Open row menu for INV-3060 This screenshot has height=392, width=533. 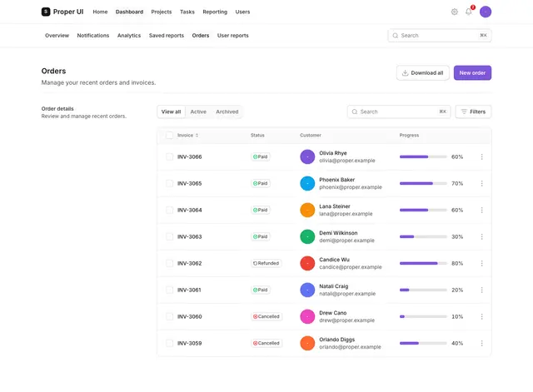[481, 316]
